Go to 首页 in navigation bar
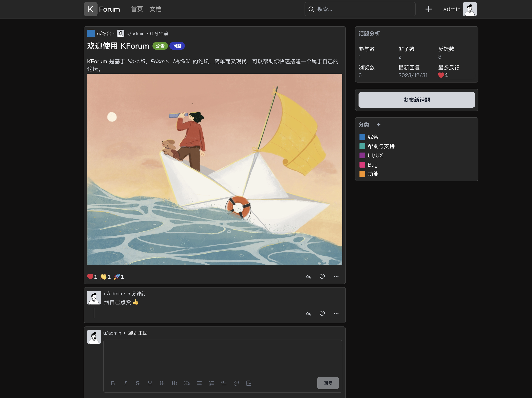This screenshot has width=532, height=398. tap(137, 9)
